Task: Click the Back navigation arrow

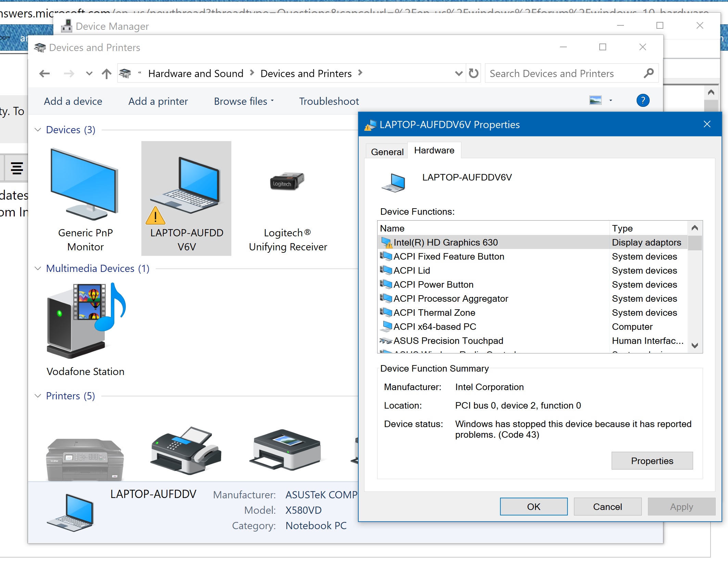Action: [44, 73]
